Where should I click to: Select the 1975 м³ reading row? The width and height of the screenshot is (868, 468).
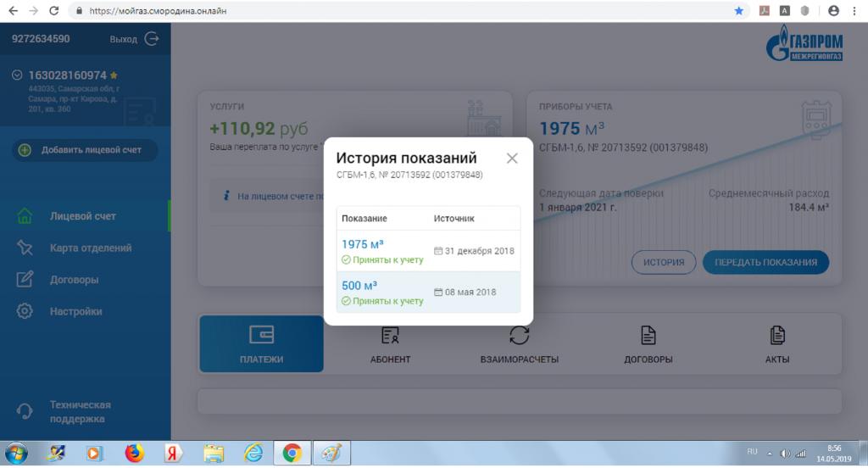[428, 251]
